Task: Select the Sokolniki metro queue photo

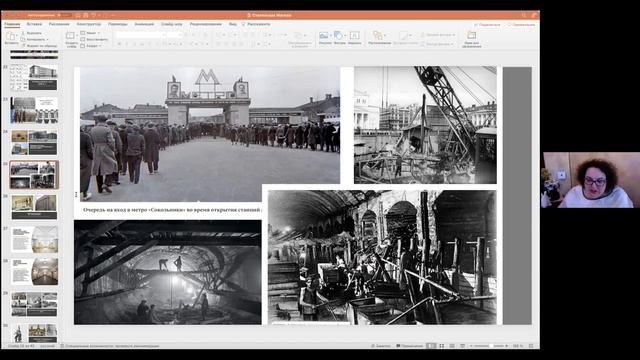Action: 210,134
